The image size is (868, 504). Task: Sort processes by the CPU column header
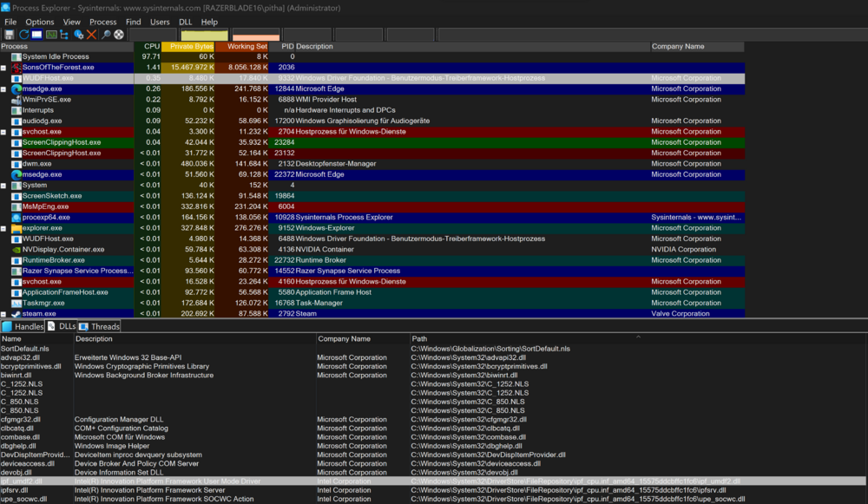[x=152, y=46]
